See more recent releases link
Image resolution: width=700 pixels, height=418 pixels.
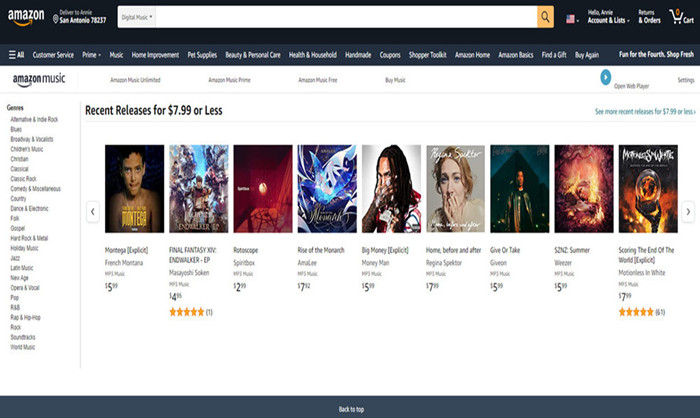tap(645, 112)
